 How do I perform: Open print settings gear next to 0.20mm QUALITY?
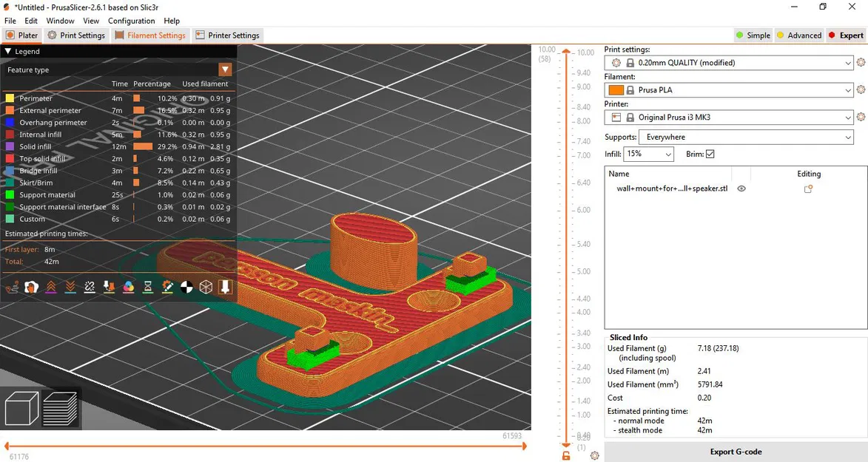tap(861, 63)
